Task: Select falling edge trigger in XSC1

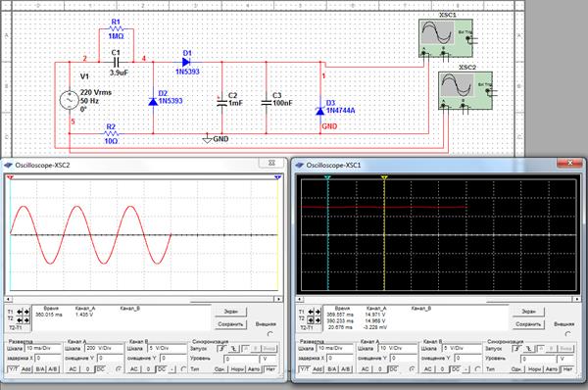Action: point(529,349)
